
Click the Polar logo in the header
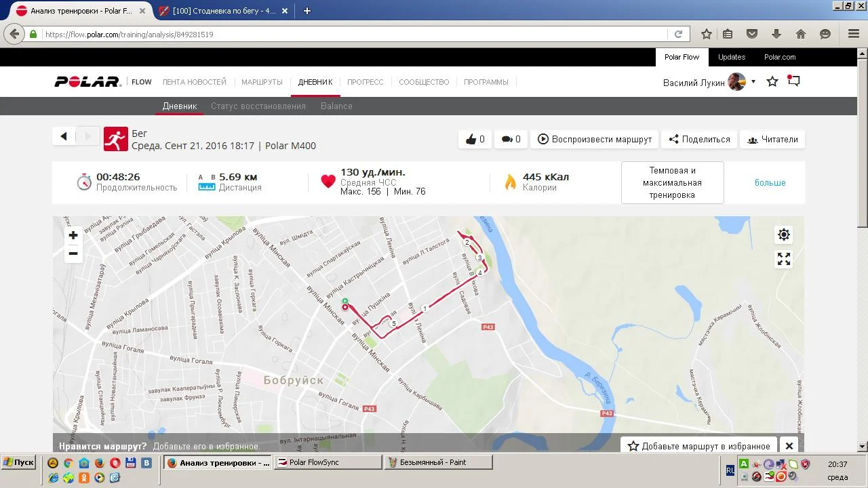coord(87,82)
